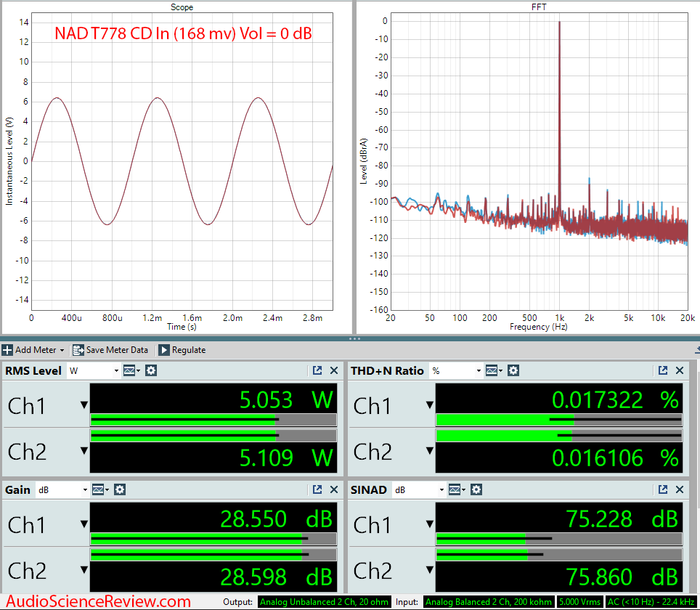Viewport: 700px width, 610px height.
Task: Open SINAD settings gear
Action: point(476,490)
